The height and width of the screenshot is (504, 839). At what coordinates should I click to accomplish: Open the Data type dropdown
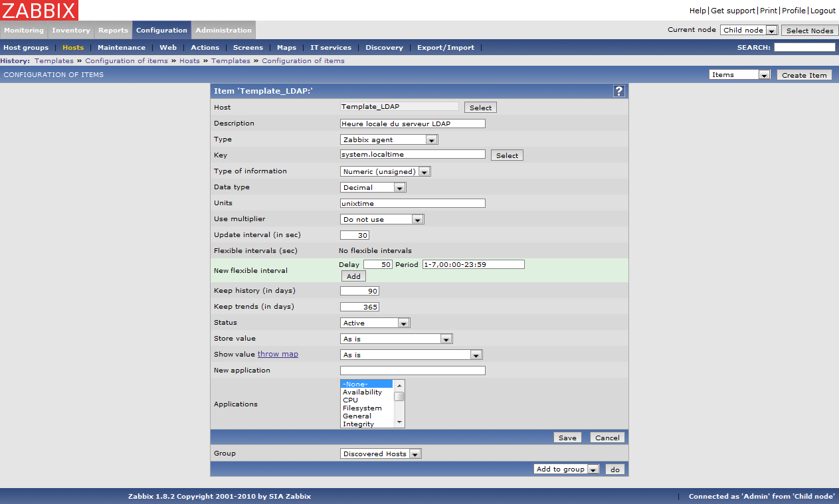click(x=373, y=187)
